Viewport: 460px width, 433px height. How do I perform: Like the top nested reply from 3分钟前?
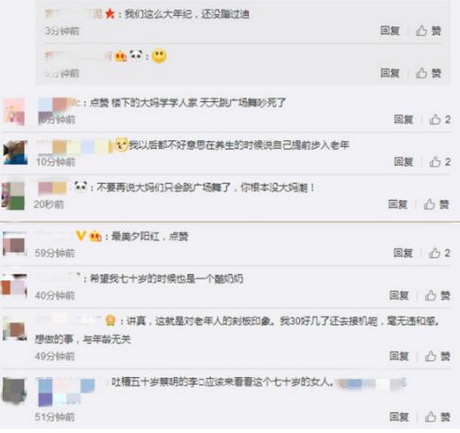point(428,31)
